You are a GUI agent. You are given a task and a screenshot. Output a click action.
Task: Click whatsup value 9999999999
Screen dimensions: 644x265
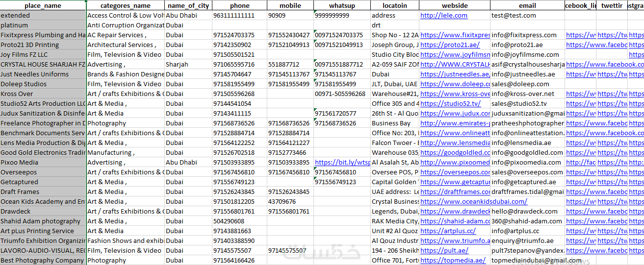click(342, 15)
